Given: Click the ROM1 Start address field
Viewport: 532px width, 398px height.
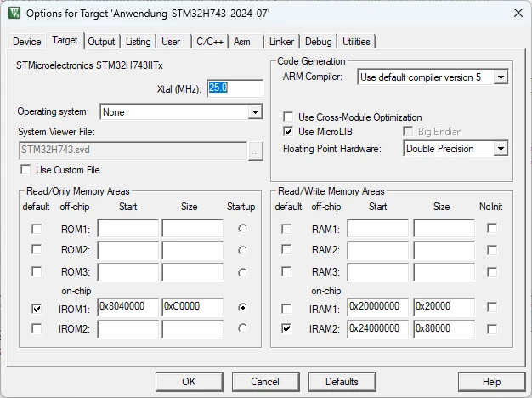Looking at the screenshot, I should [x=128, y=228].
